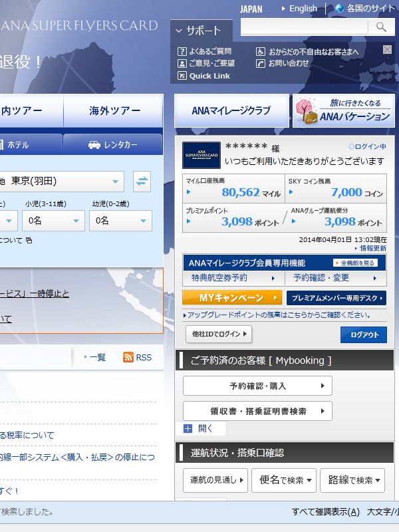Open the 内ツアー tab
Screen dimensions: 399x532
pos(31,110)
